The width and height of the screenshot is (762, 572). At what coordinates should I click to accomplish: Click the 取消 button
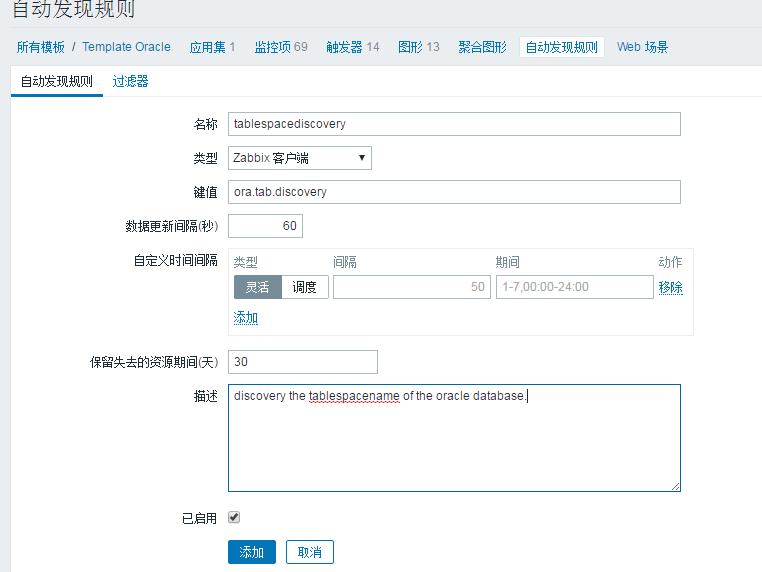coord(310,552)
